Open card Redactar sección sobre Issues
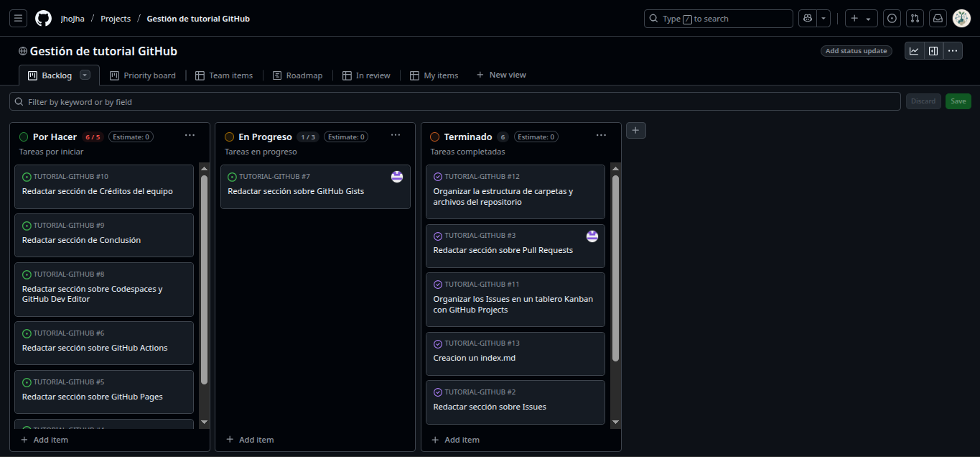Image resolution: width=980 pixels, height=457 pixels. pyautogui.click(x=490, y=407)
